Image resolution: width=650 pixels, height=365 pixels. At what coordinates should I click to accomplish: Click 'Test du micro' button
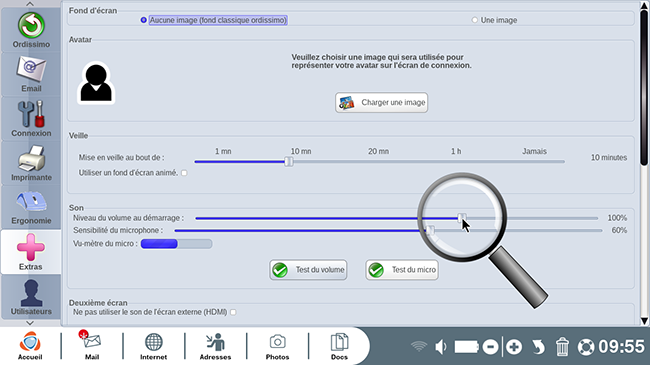(x=402, y=270)
